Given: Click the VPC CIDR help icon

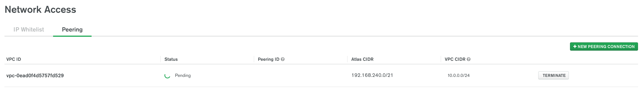Looking at the screenshot, I should coord(469,59).
